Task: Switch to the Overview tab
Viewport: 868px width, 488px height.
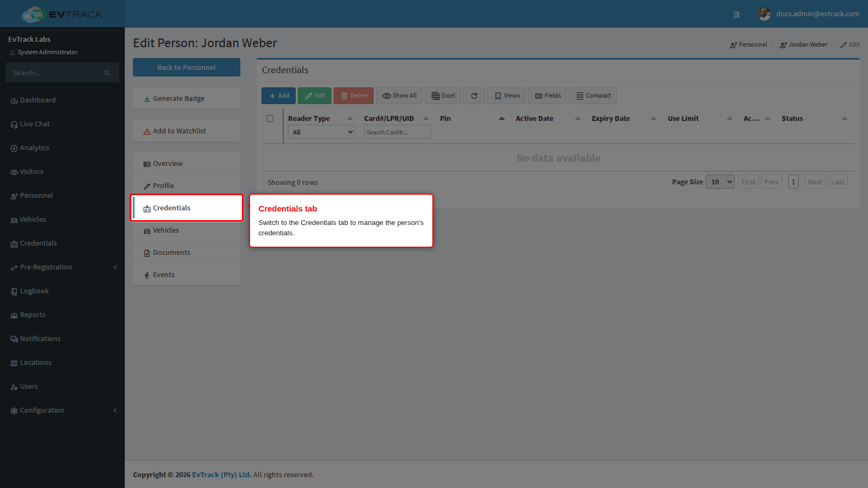Action: (x=187, y=163)
